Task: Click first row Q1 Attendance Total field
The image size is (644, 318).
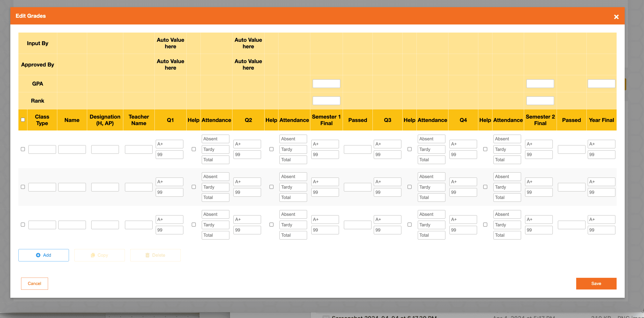Action: [216, 160]
